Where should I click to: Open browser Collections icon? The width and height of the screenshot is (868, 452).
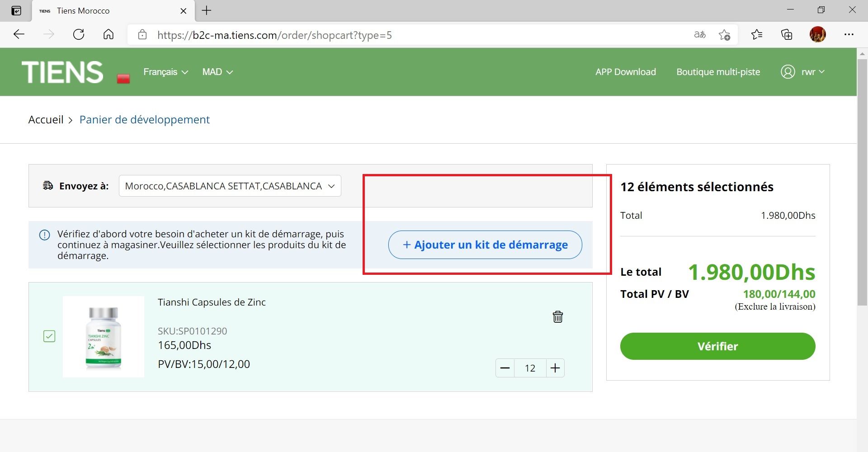(787, 35)
